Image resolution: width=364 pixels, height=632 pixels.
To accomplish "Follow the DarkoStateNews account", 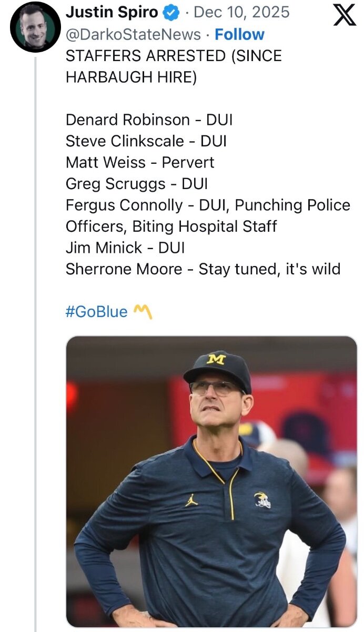I will (239, 35).
